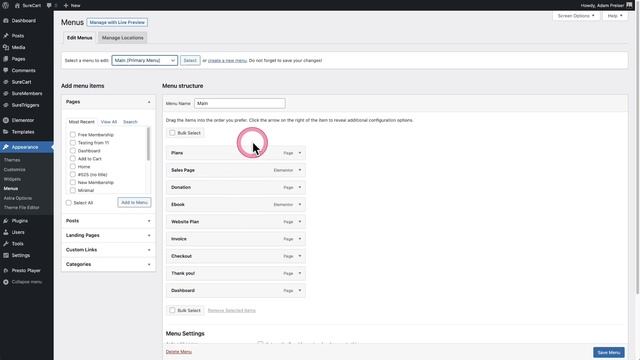
Task: Tick the Select All checkbox
Action: (69, 203)
